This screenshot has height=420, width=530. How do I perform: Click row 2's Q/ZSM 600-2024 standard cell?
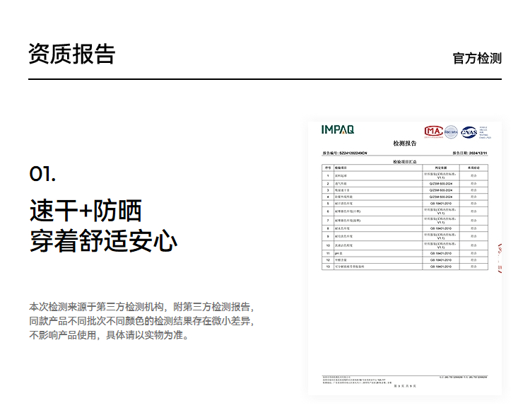(440, 182)
